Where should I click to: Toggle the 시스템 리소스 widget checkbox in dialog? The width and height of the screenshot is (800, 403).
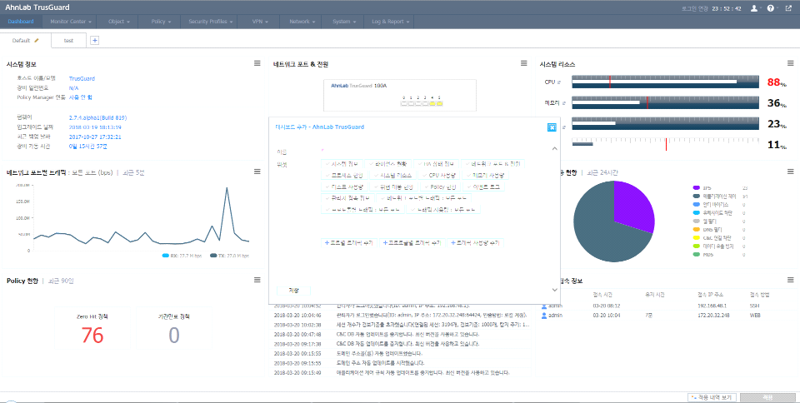point(376,175)
